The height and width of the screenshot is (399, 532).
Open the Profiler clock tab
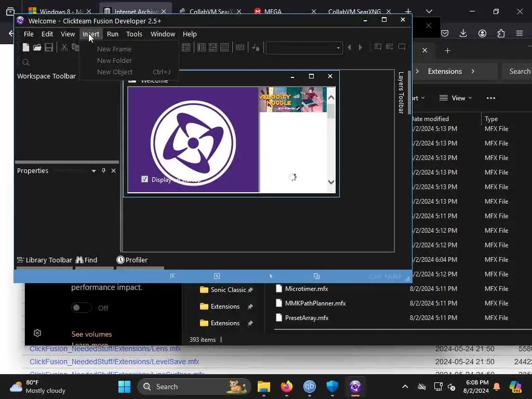132,260
